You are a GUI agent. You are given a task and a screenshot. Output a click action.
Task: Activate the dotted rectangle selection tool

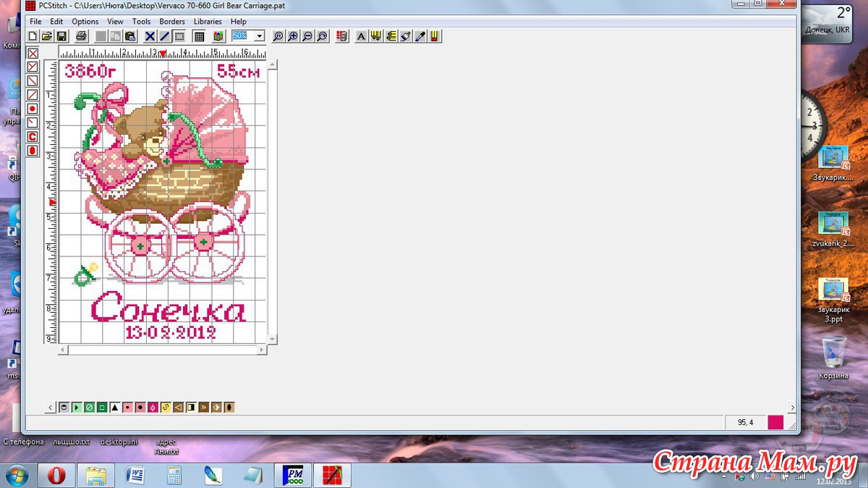(179, 36)
